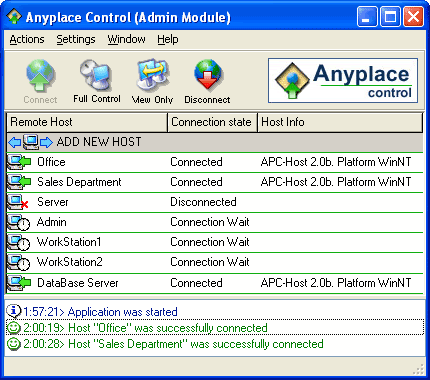Click Connection Wait for WorkStation1 row
The image size is (430, 380).
tap(210, 242)
